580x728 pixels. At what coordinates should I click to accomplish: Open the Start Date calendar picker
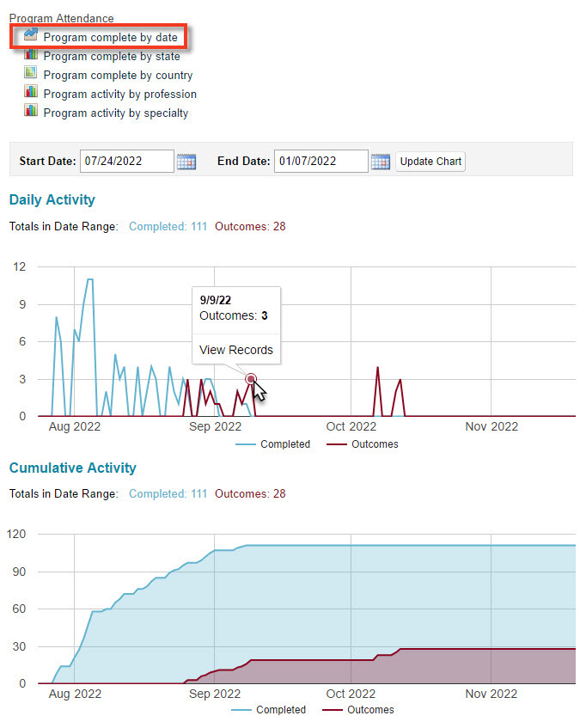point(186,162)
